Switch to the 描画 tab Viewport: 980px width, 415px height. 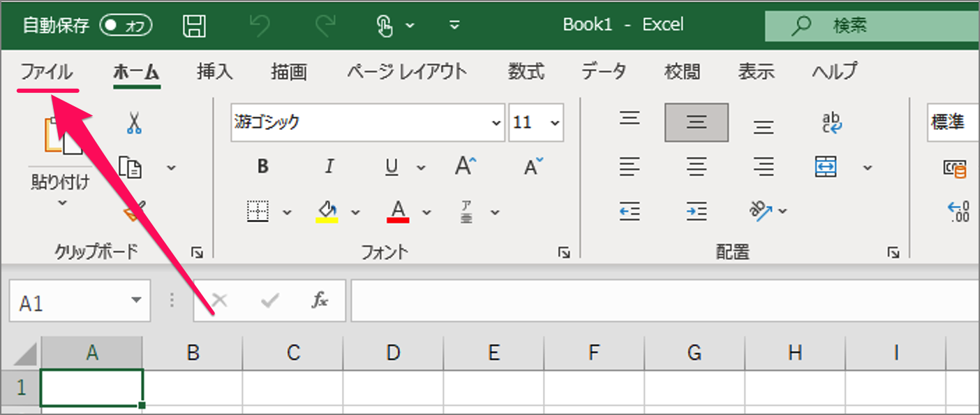pos(289,71)
